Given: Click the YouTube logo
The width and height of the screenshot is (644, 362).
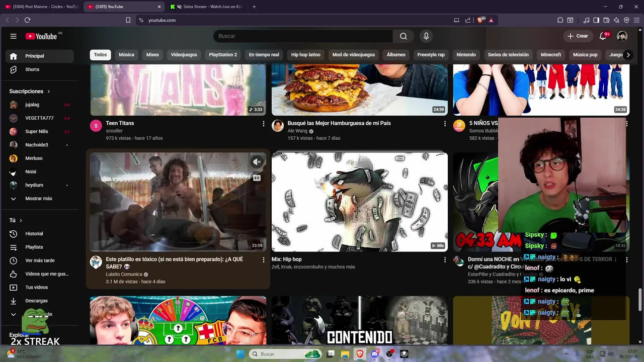Looking at the screenshot, I should pyautogui.click(x=41, y=36).
